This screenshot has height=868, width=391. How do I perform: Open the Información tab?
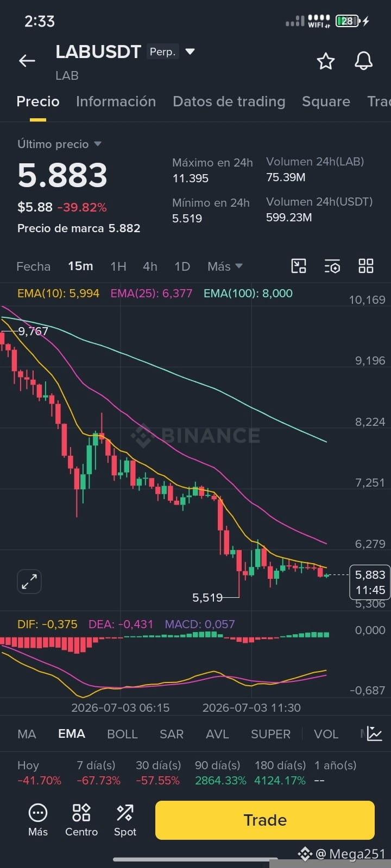click(116, 101)
